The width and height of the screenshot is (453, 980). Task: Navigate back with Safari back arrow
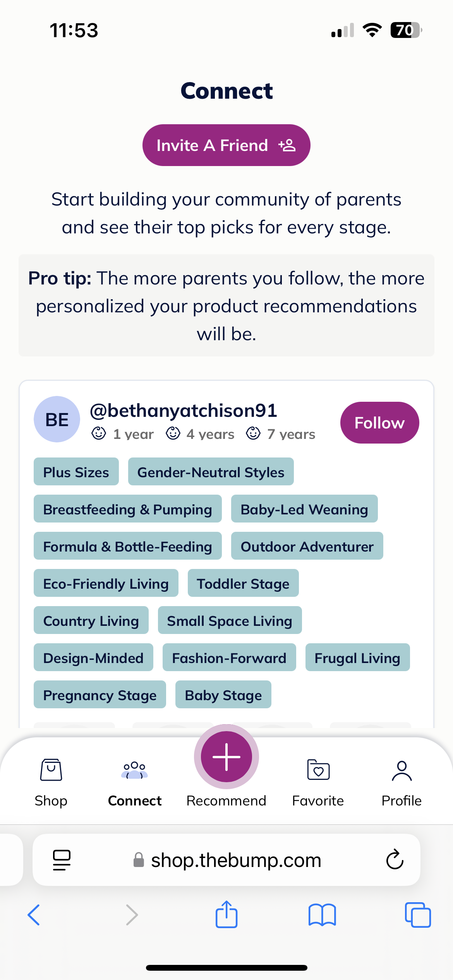(x=34, y=915)
